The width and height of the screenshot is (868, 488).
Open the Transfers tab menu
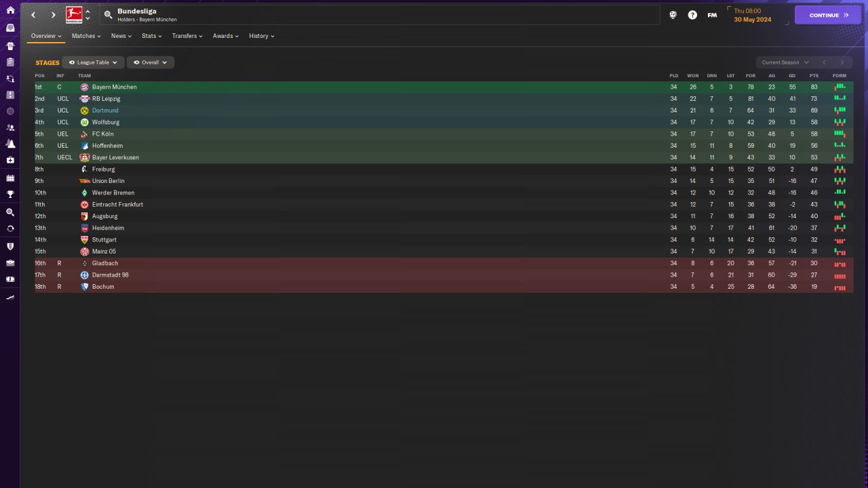pos(187,36)
